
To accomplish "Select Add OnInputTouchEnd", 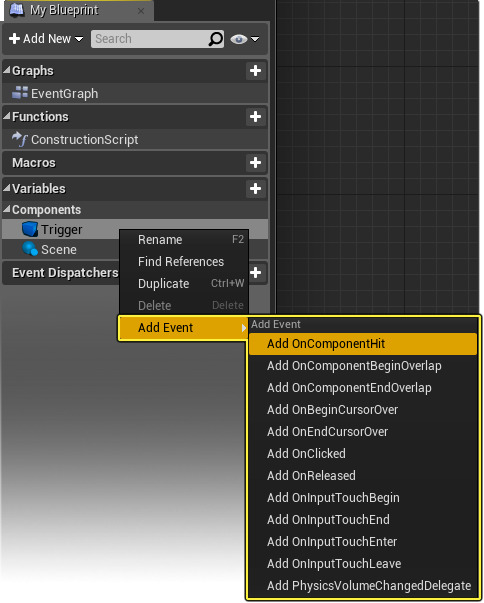I will [363, 520].
